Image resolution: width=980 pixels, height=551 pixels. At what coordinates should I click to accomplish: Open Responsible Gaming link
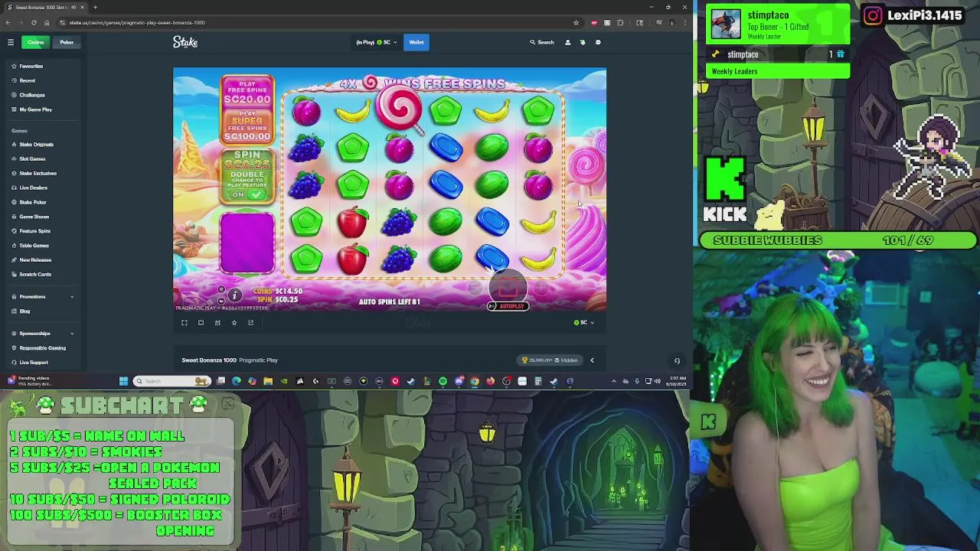tap(43, 348)
